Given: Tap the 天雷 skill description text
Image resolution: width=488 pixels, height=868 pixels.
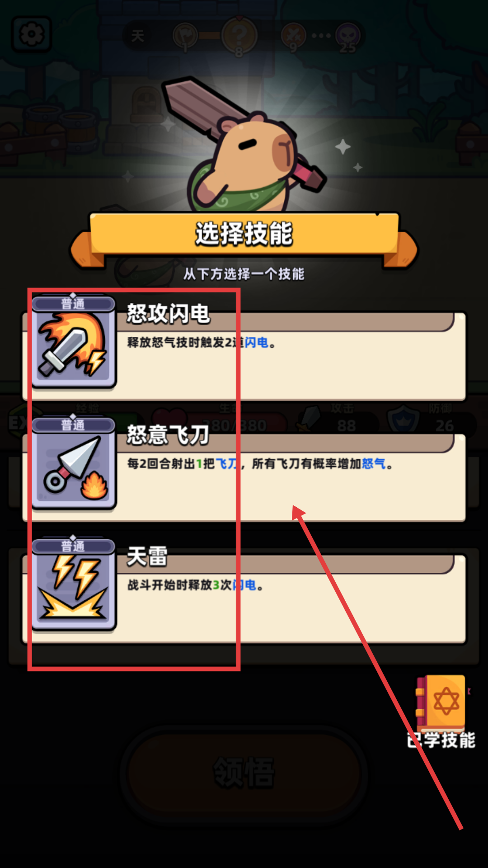Looking at the screenshot, I should (x=195, y=585).
